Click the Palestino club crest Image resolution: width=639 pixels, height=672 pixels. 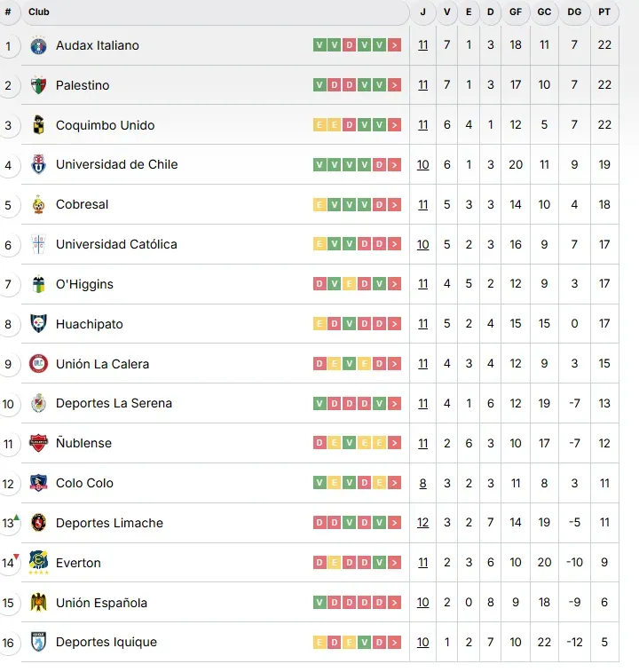pyautogui.click(x=37, y=85)
